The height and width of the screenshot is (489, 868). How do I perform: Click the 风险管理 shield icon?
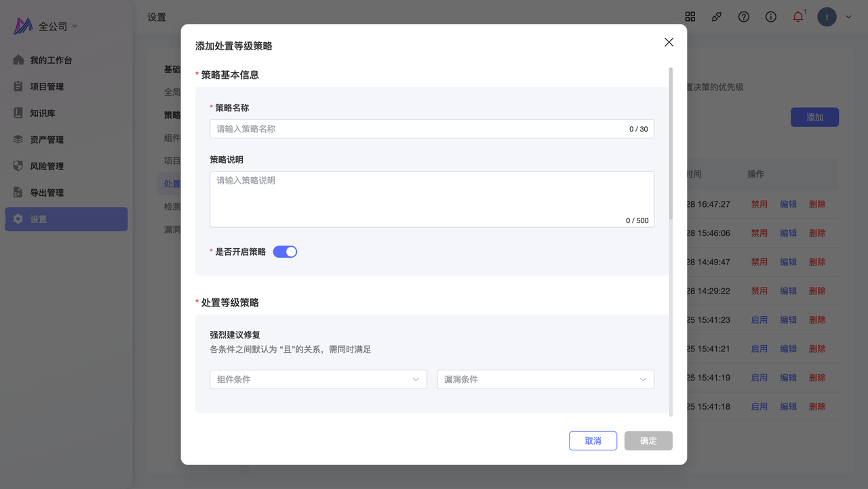click(x=18, y=166)
